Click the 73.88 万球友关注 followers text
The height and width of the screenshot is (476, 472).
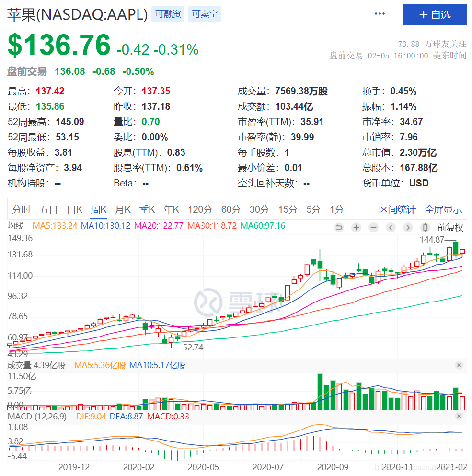432,44
